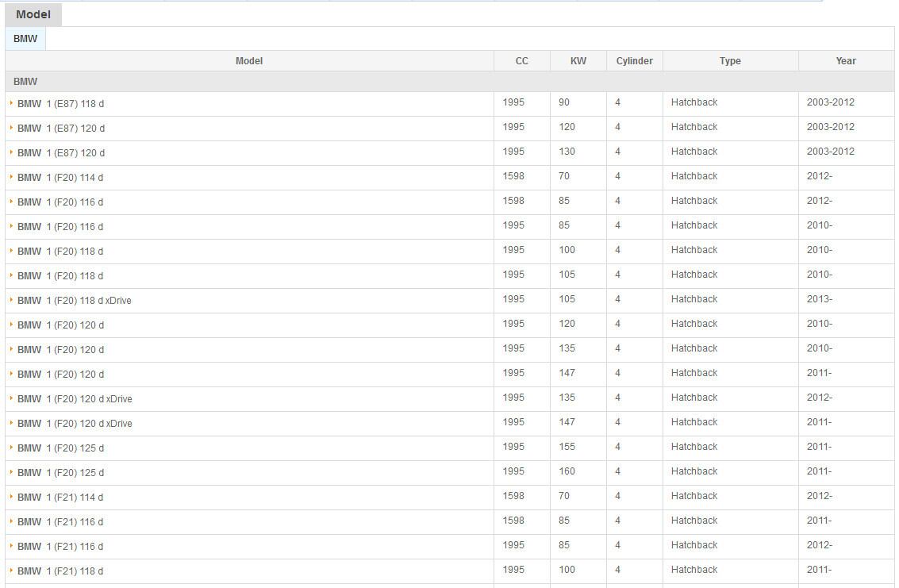Open BMW 1 (F20) 118 d 105 KW link
The width and height of the screenshot is (899, 588).
60,276
